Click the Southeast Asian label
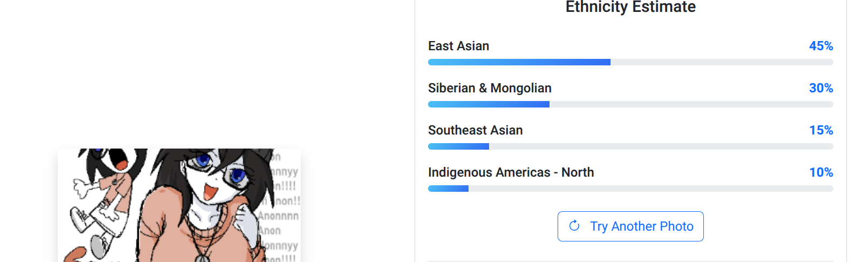 tap(475, 130)
